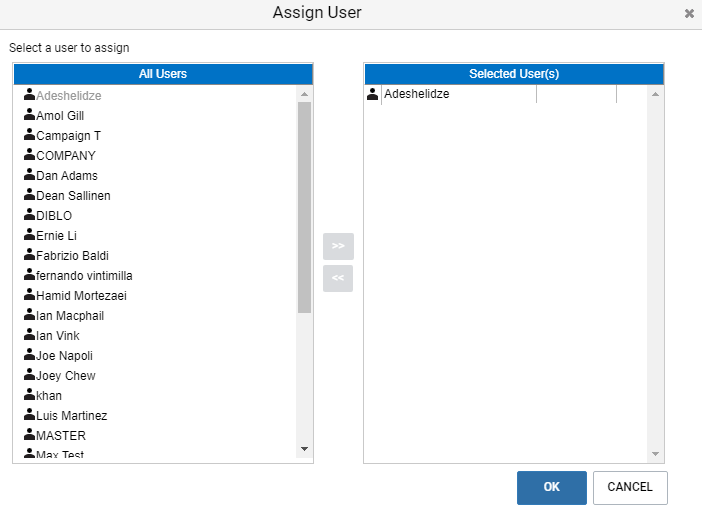The width and height of the screenshot is (702, 511).
Task: Select Joe Napoli user entry
Action: (x=64, y=356)
